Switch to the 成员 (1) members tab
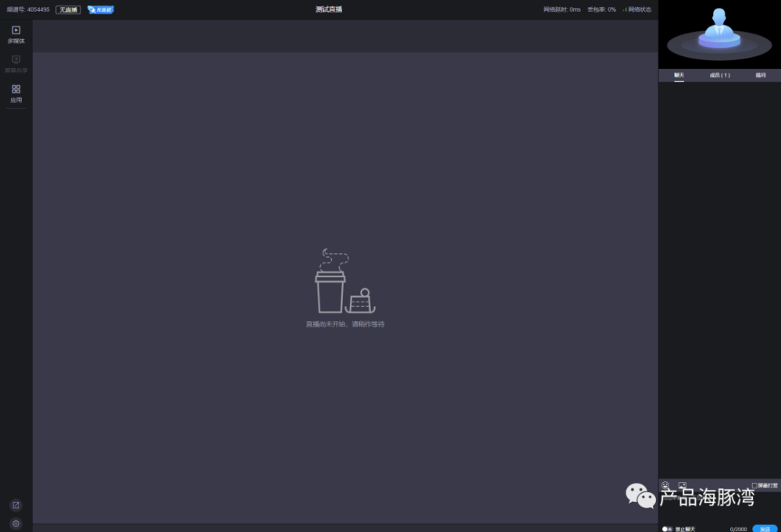This screenshot has width=781, height=532. pyautogui.click(x=720, y=75)
